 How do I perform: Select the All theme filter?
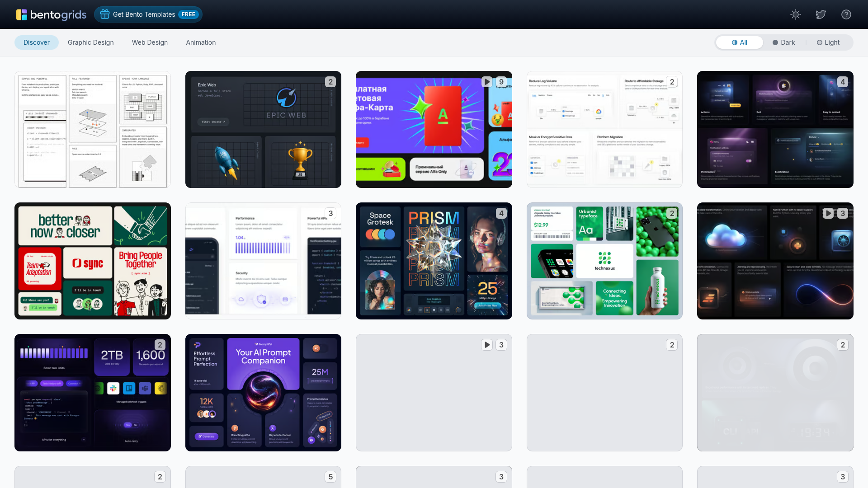click(x=740, y=42)
